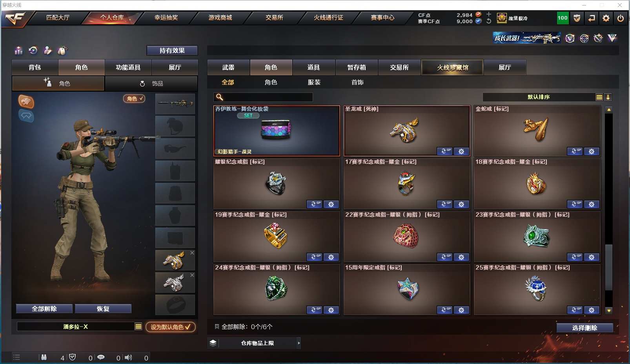The image size is (630, 364).
Task: Click the magnifier search icon
Action: 220,97
